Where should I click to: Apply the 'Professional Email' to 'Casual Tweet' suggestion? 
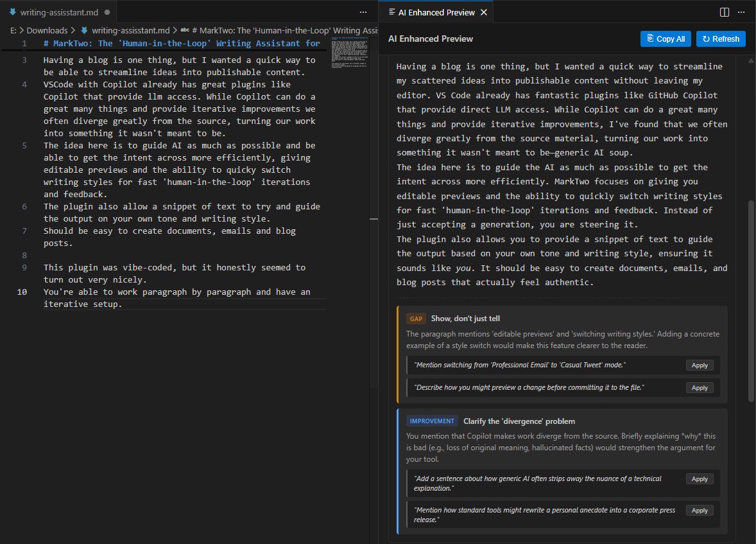(x=700, y=365)
